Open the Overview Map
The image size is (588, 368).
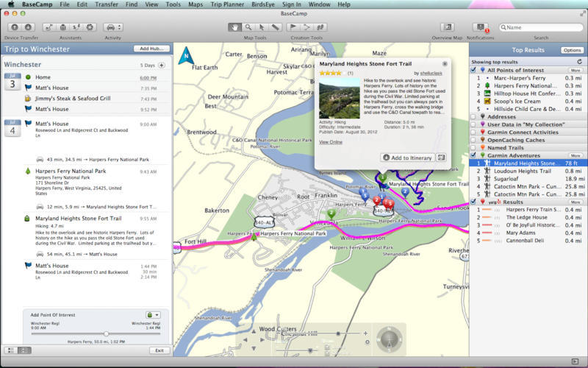(x=447, y=27)
